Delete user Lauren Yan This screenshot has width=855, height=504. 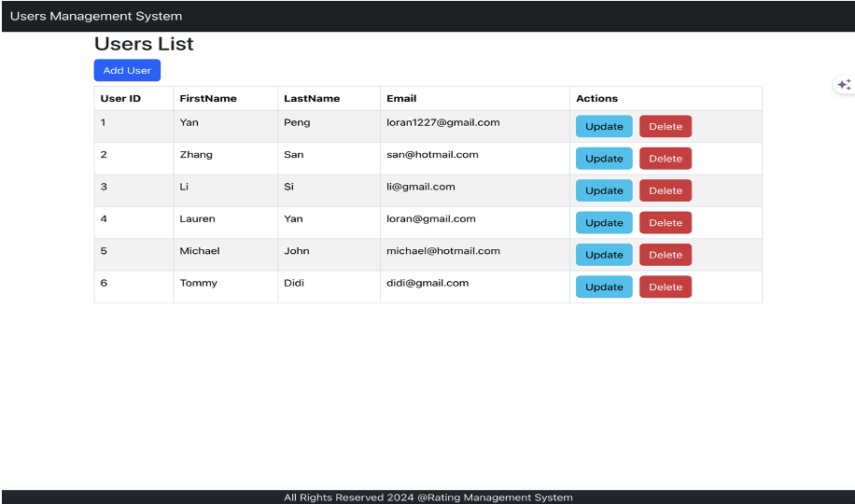coord(666,223)
